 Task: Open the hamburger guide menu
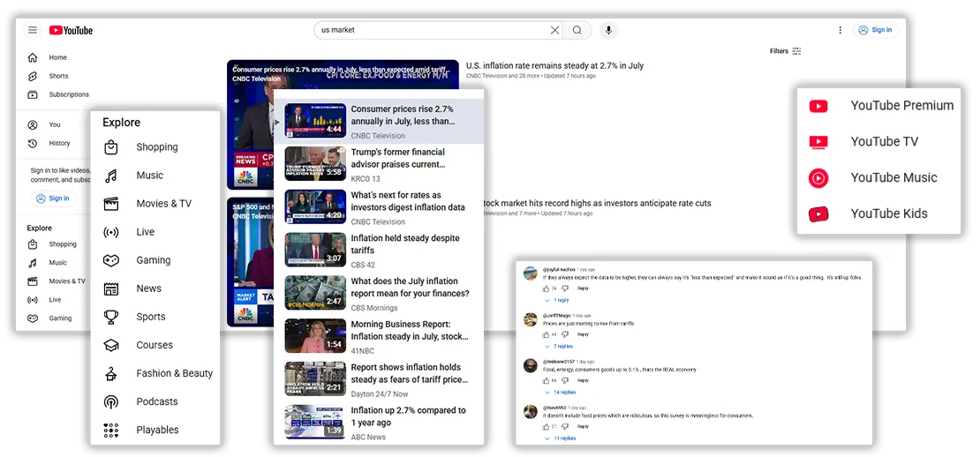pyautogui.click(x=33, y=30)
